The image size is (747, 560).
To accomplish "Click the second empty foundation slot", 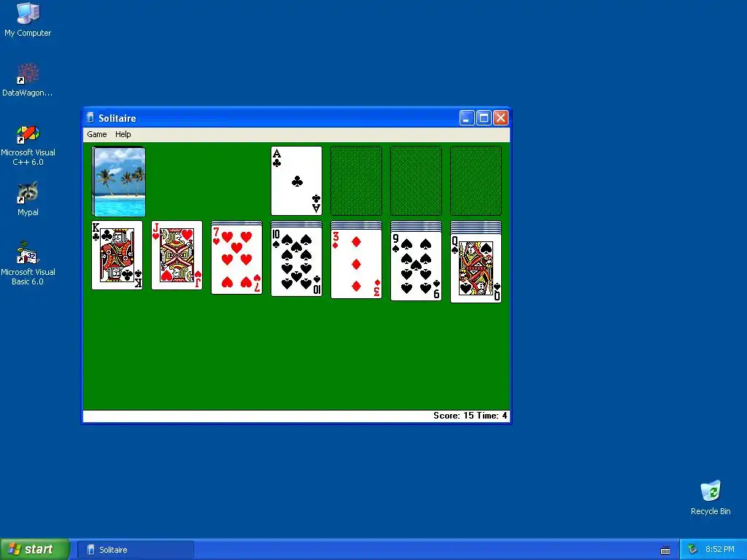I will tap(356, 181).
